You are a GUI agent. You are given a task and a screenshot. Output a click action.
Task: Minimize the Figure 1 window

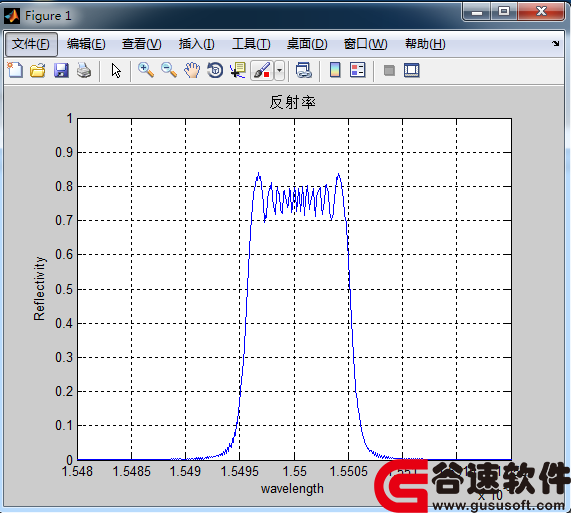[477, 12]
